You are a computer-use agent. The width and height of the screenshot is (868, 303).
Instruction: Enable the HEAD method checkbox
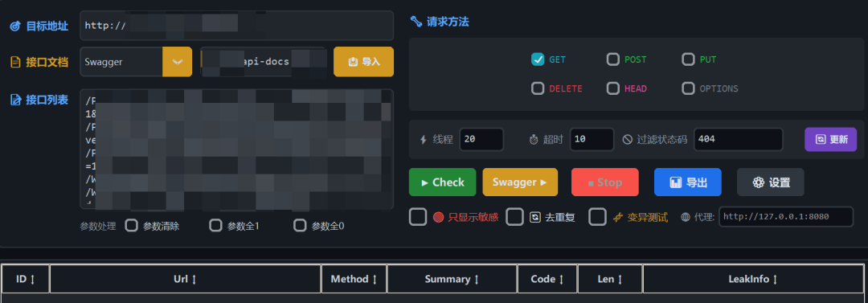pyautogui.click(x=612, y=88)
